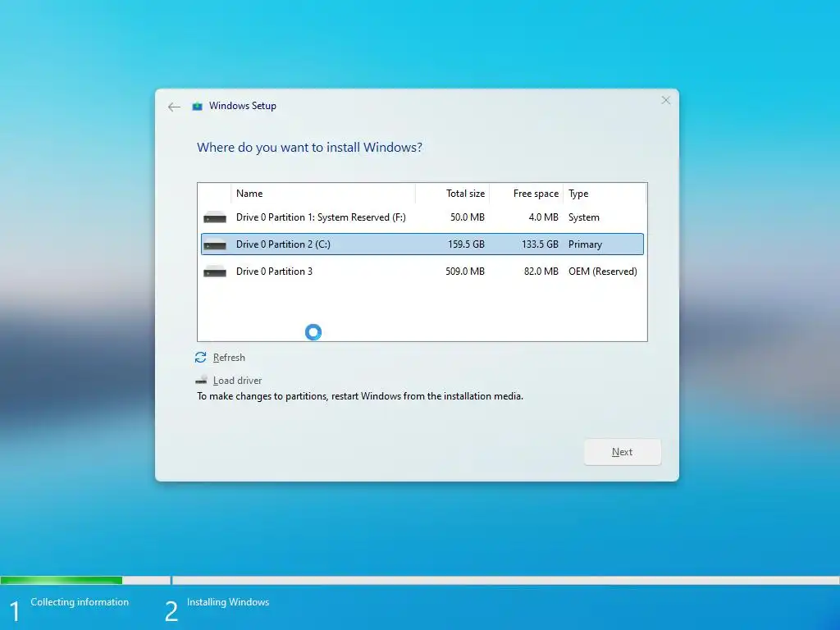The image size is (840, 630).
Task: Click the 133.5 GB free space cell
Action: coord(540,244)
